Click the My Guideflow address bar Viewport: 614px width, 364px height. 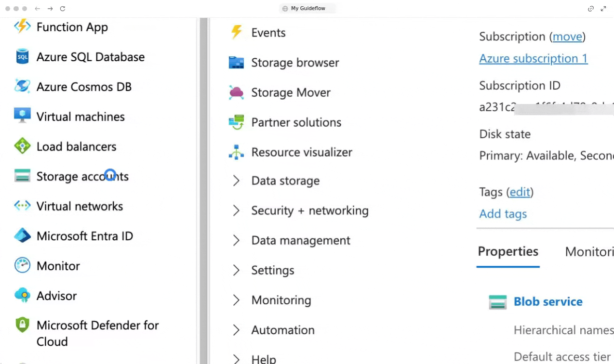point(307,9)
